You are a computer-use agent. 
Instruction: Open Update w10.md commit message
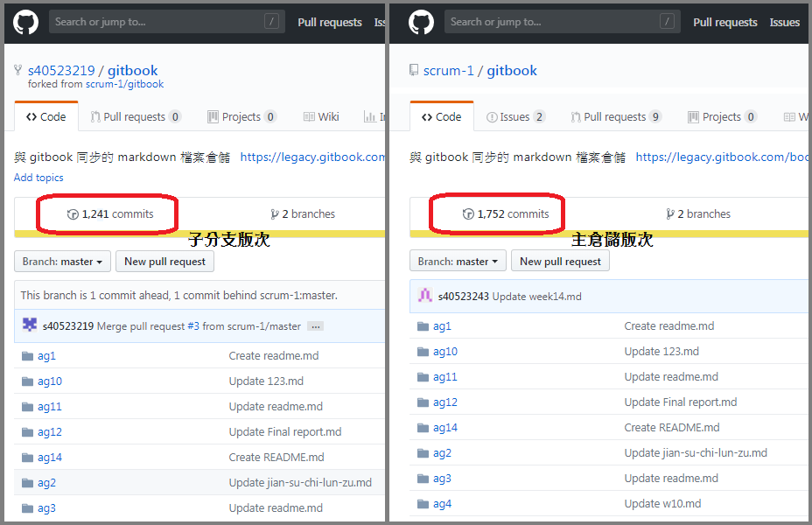coord(662,504)
